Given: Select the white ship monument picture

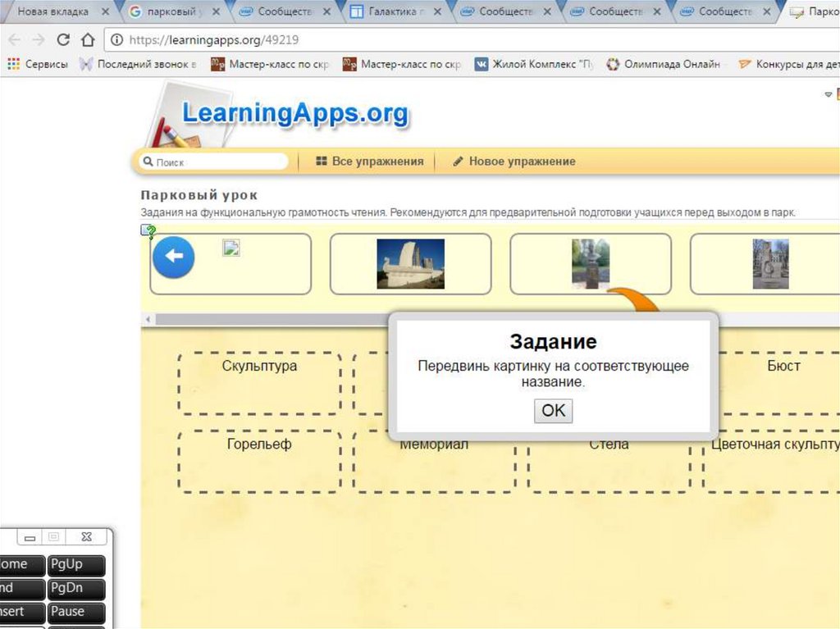Looking at the screenshot, I should (410, 263).
